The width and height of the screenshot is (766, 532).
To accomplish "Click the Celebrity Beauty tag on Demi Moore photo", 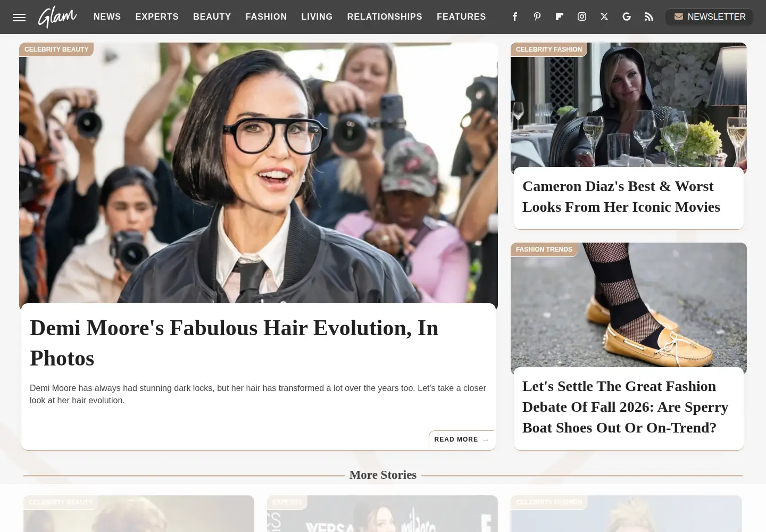I will point(56,49).
